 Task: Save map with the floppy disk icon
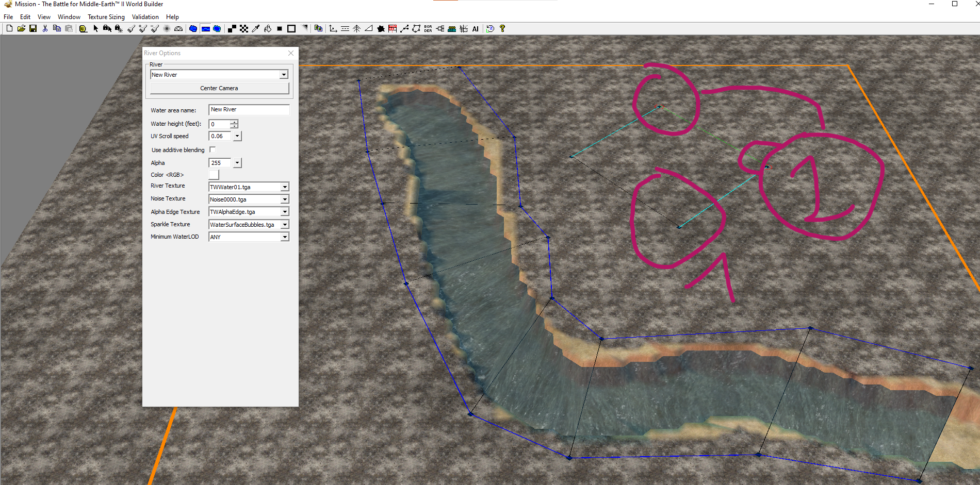(x=33, y=28)
